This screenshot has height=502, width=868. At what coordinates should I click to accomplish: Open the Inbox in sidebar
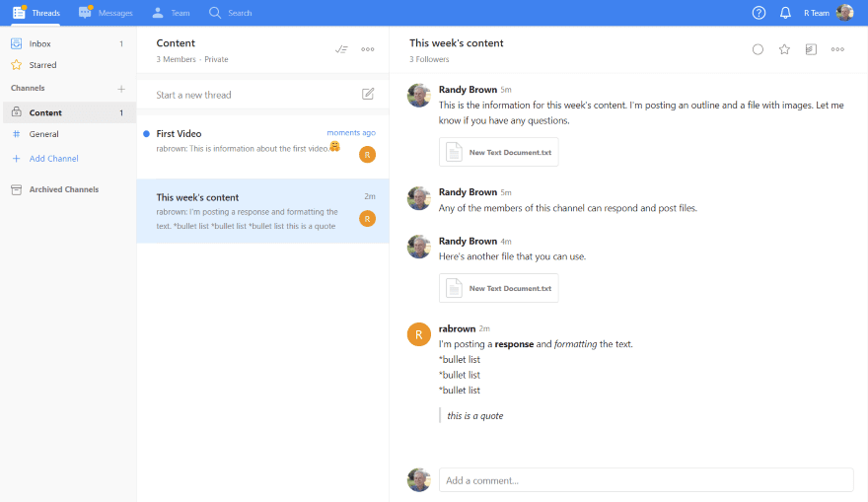point(40,44)
